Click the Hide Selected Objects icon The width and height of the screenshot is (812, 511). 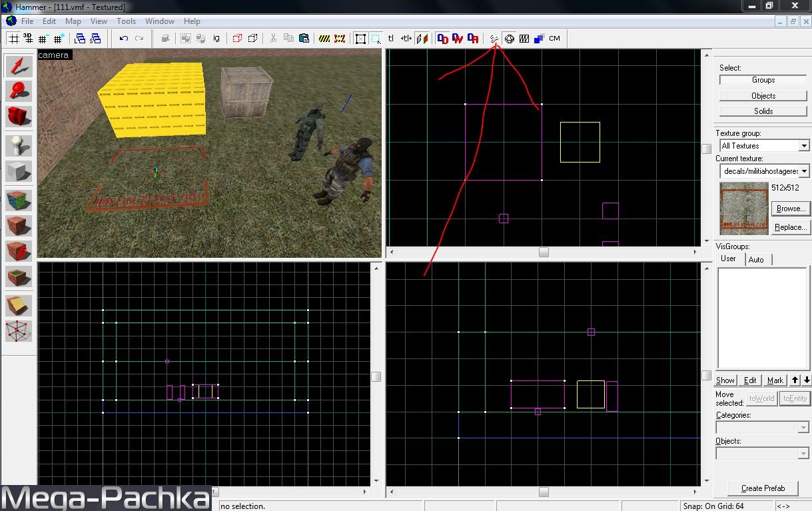pyautogui.click(x=237, y=39)
